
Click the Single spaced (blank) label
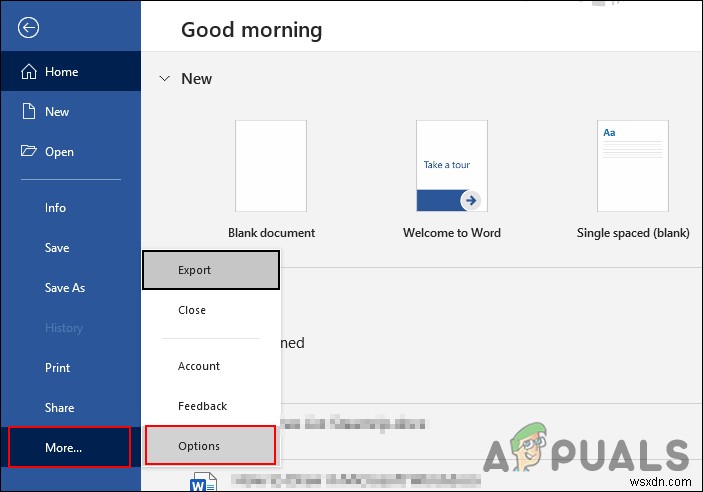coord(633,233)
